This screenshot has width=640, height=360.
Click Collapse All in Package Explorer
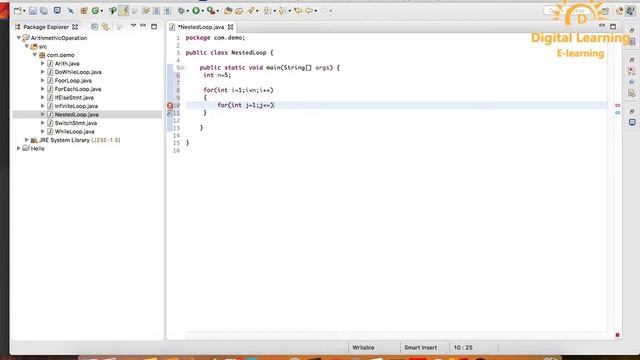pyautogui.click(x=94, y=27)
